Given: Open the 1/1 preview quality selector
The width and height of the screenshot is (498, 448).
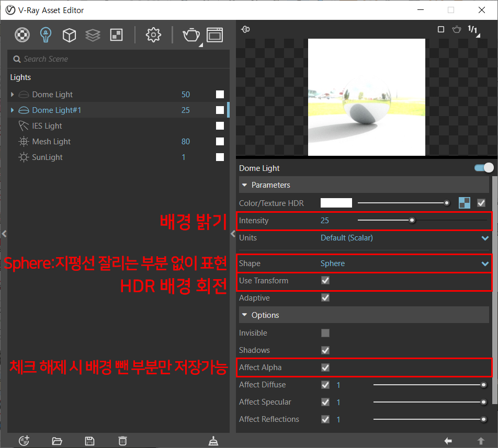Looking at the screenshot, I should point(473,30).
